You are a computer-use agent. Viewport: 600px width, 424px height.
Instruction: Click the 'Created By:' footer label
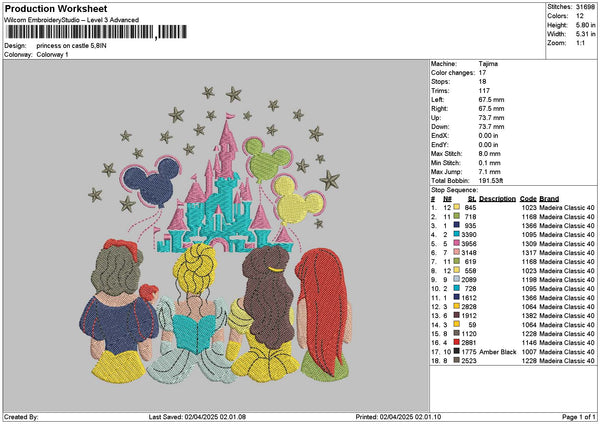click(x=21, y=417)
